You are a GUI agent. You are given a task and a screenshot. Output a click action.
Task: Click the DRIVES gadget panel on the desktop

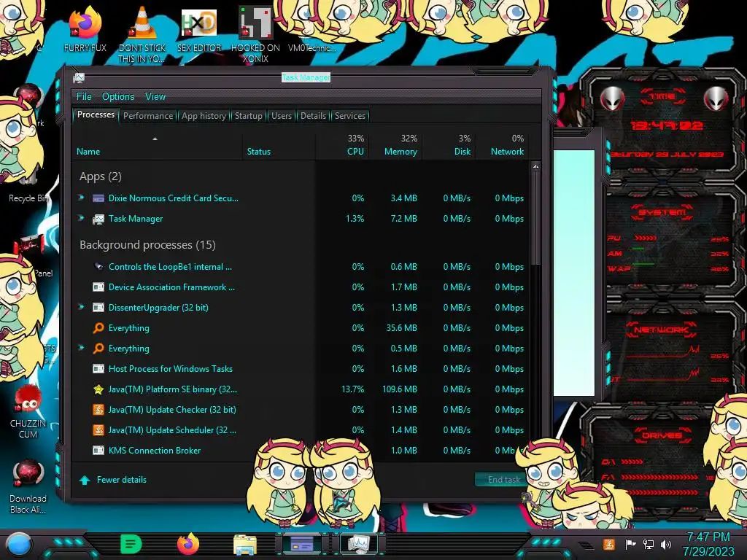click(662, 462)
